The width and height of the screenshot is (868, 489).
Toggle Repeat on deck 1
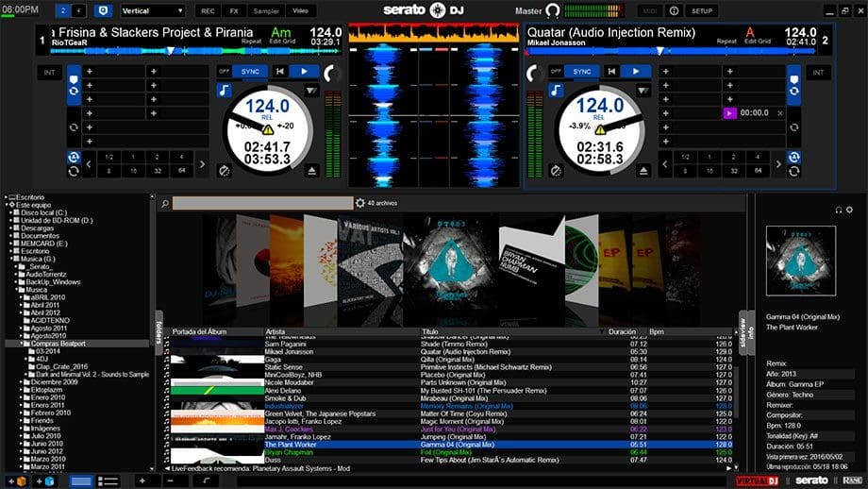[251, 41]
